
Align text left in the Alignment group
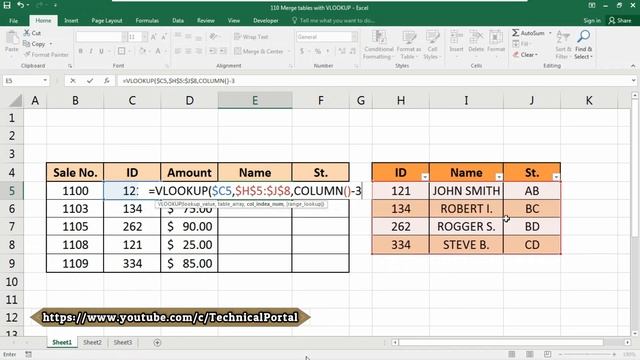pos(178,51)
